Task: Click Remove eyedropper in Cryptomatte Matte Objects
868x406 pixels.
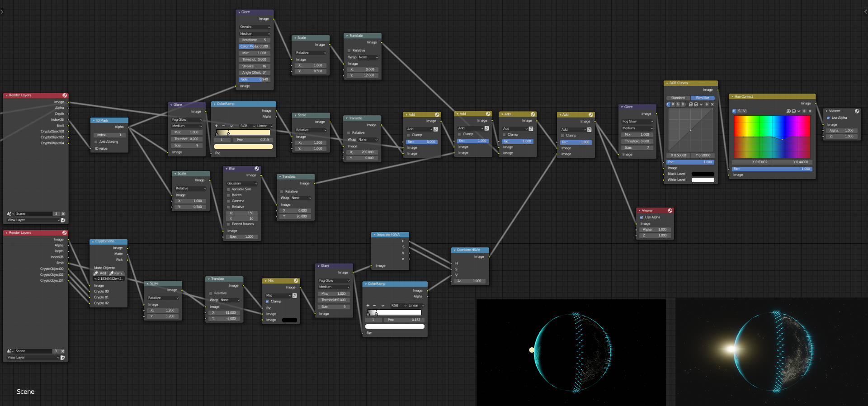Action: (x=116, y=274)
